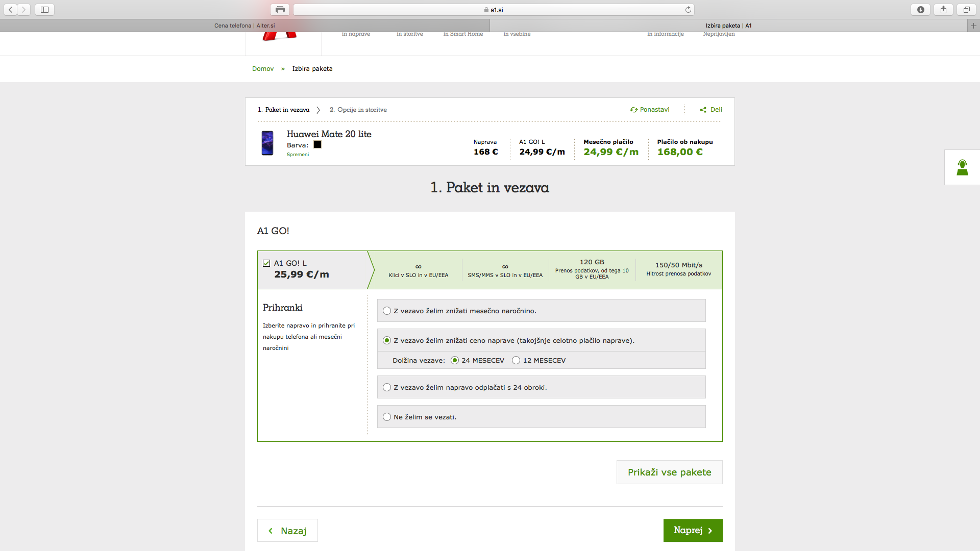Click the 'Mesečno plačilo' 24,99 €/m value
This screenshot has height=551, width=980.
coord(611,152)
